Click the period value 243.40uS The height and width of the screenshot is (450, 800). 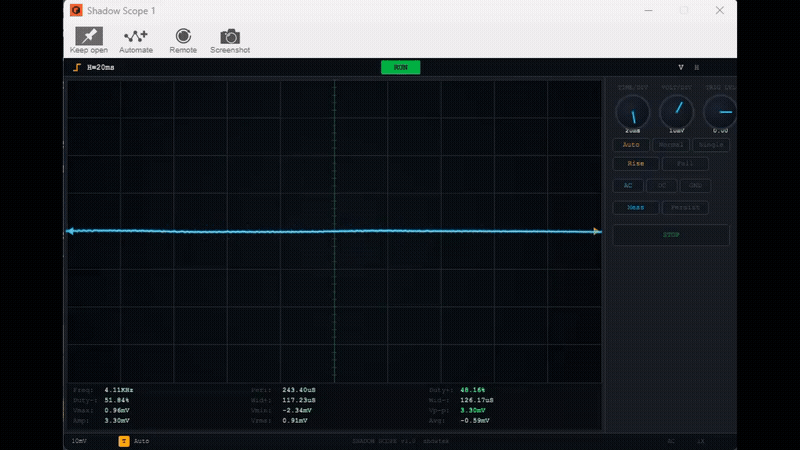299,390
